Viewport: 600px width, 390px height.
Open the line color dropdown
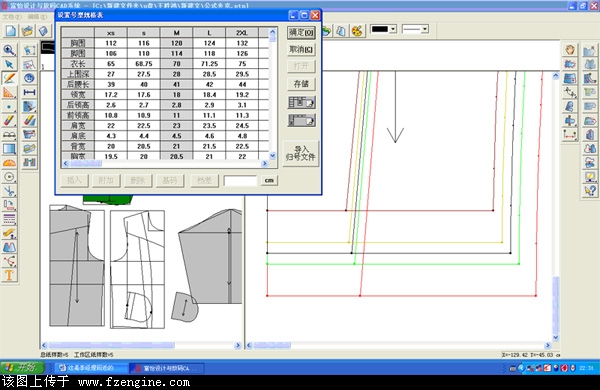tap(393, 29)
